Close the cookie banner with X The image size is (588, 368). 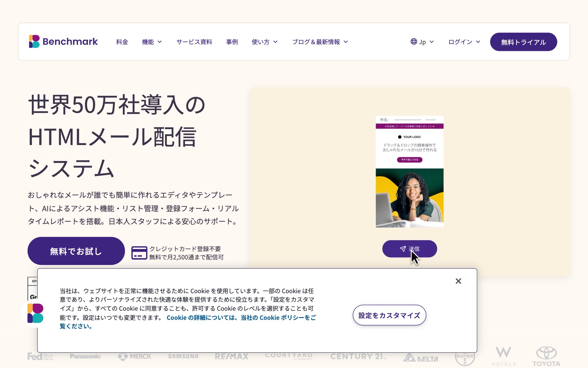tap(458, 281)
